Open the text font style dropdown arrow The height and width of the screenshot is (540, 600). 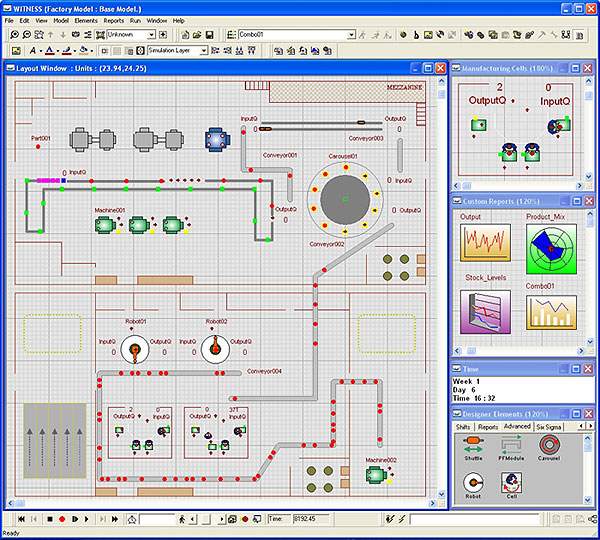tap(41, 51)
